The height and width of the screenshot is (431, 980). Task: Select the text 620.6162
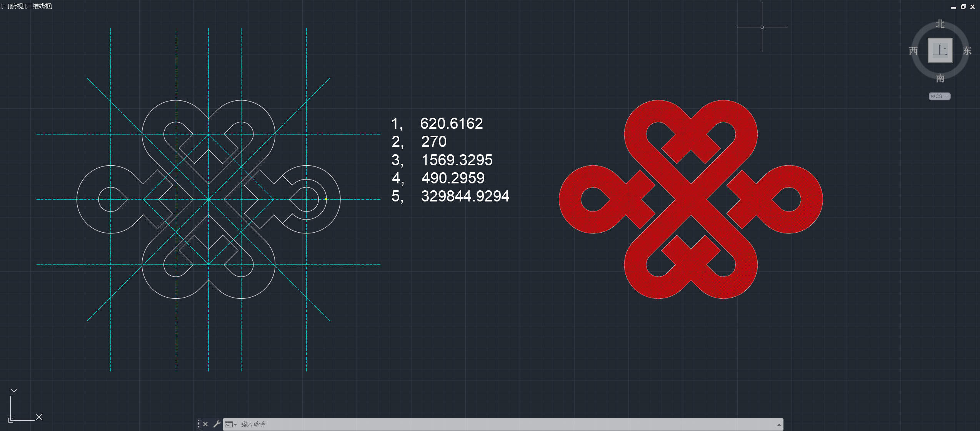pos(451,123)
